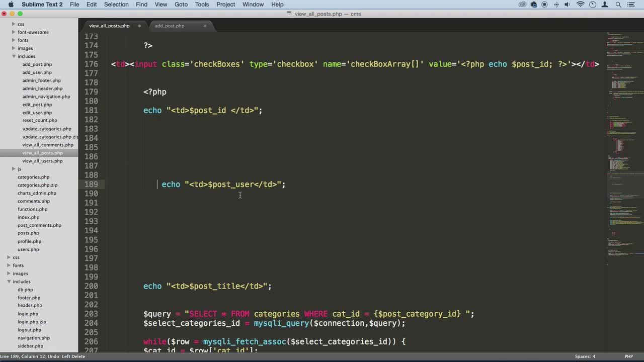Open Spotlight search

tap(618, 5)
